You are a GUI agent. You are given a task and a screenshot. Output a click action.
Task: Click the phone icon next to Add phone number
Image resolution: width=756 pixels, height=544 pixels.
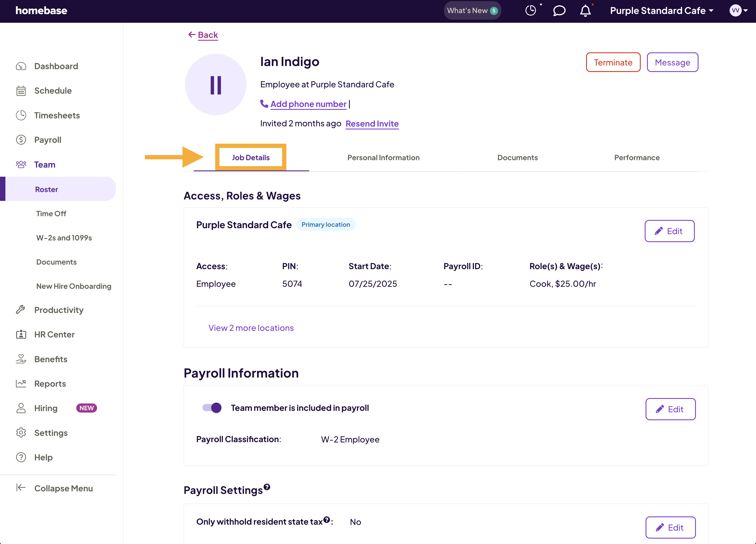[x=264, y=104]
